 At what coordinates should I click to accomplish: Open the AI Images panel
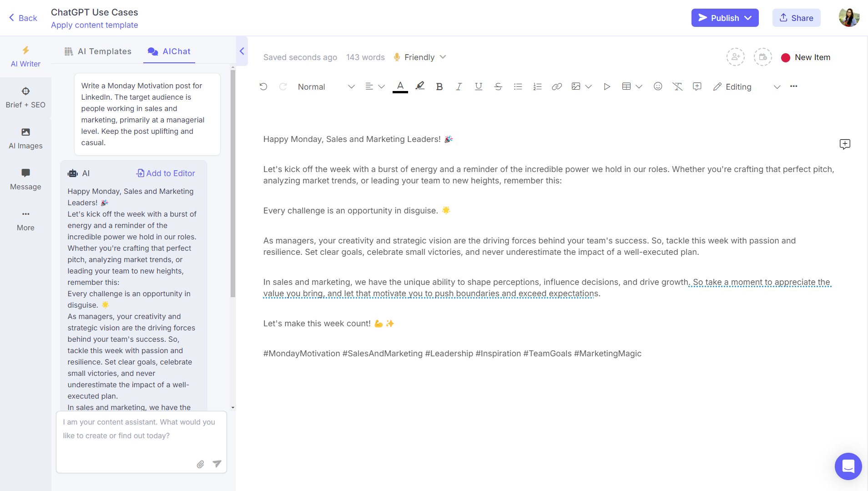(x=25, y=137)
